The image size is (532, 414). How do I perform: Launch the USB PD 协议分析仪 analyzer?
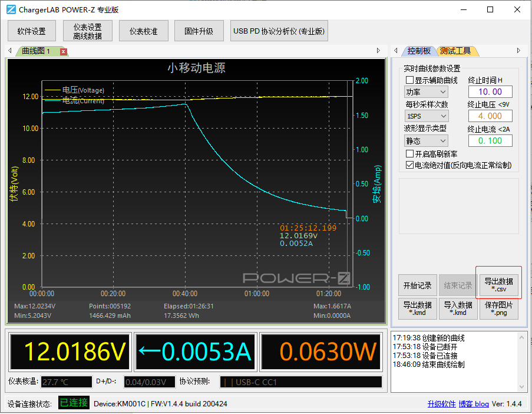click(279, 30)
